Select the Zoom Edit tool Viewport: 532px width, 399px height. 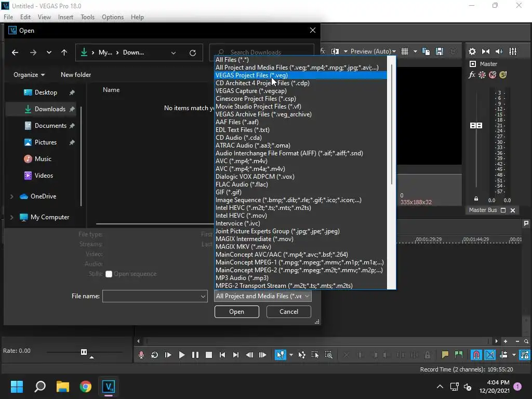point(328,355)
